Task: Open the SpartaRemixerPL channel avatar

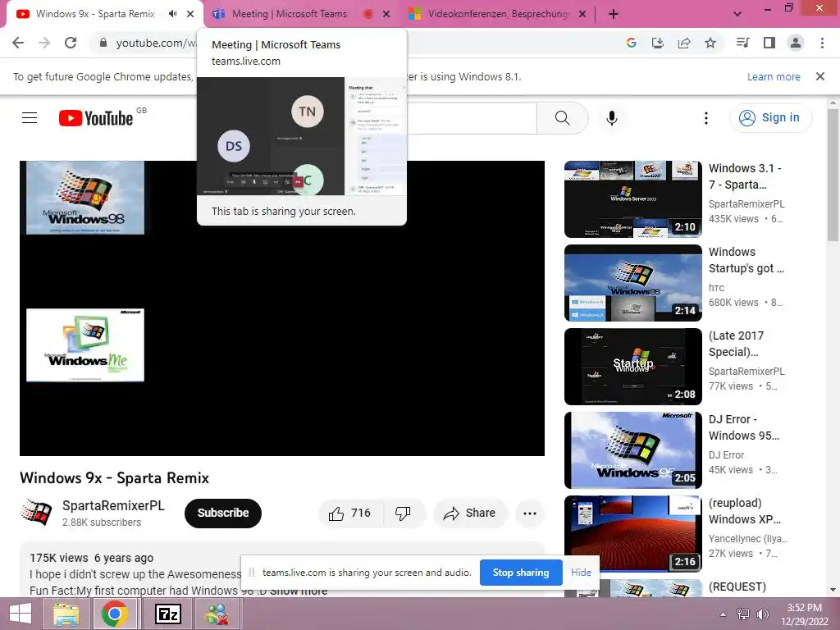Action: point(36,512)
